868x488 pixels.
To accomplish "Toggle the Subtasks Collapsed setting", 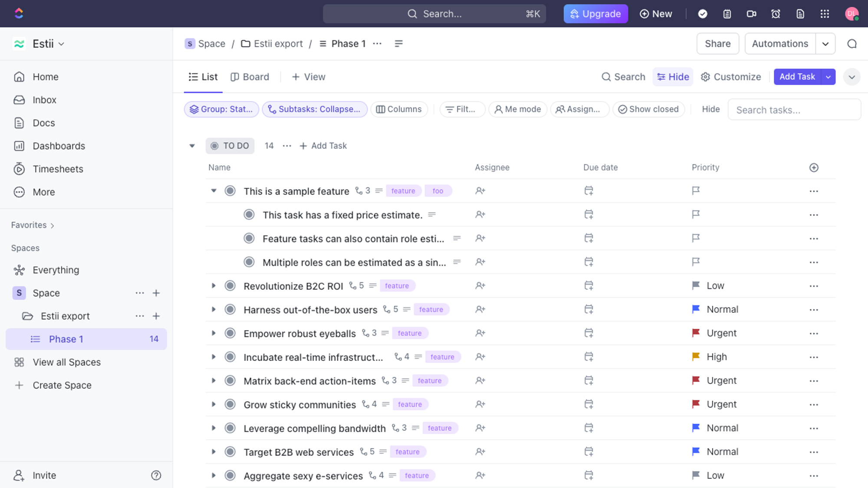I will pyautogui.click(x=315, y=109).
